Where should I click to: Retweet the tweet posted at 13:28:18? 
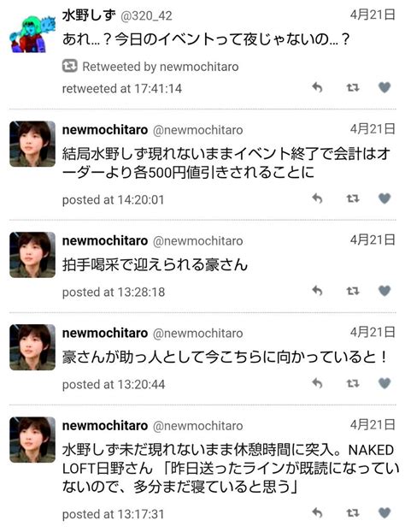[x=353, y=291]
